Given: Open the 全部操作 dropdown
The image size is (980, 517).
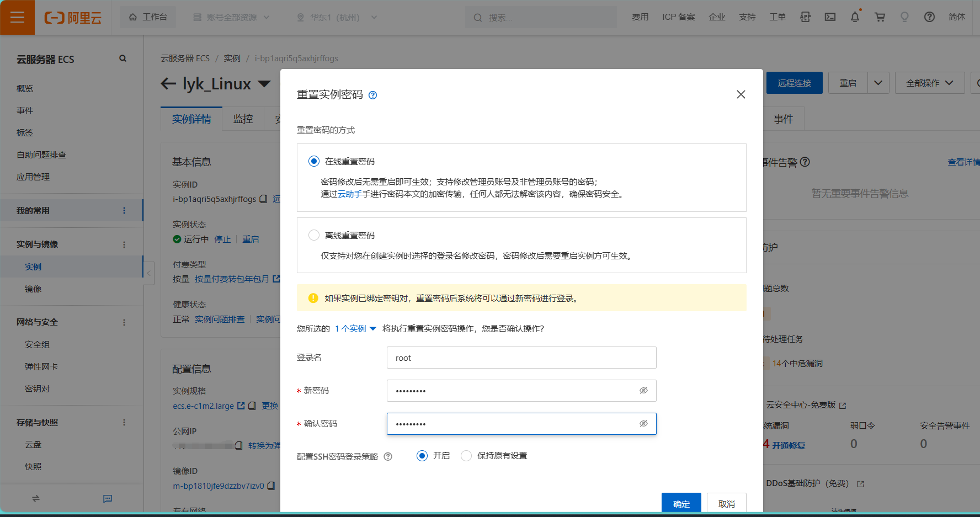Looking at the screenshot, I should (x=929, y=83).
